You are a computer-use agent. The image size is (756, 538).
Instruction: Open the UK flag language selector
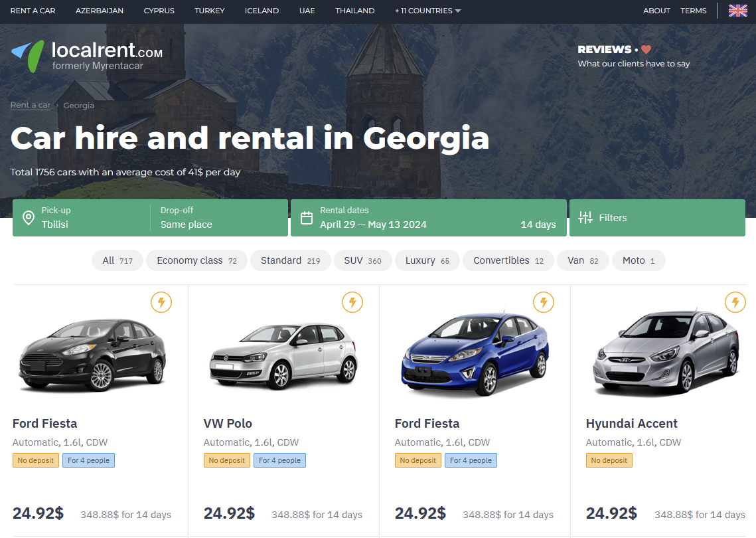(737, 11)
